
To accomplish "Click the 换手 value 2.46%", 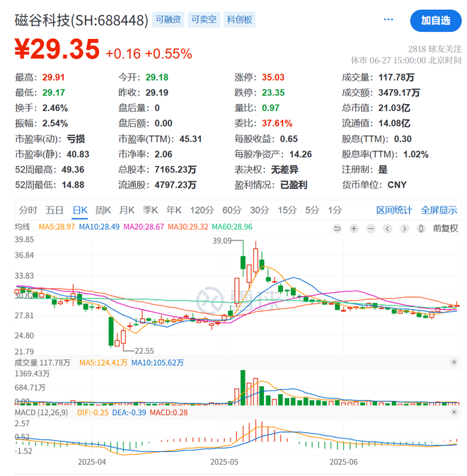I will [55, 108].
